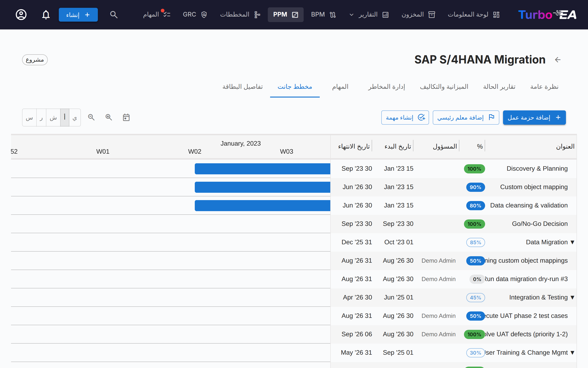Select the ي view mode toggle
The width and height of the screenshot is (588, 368).
pyautogui.click(x=75, y=118)
